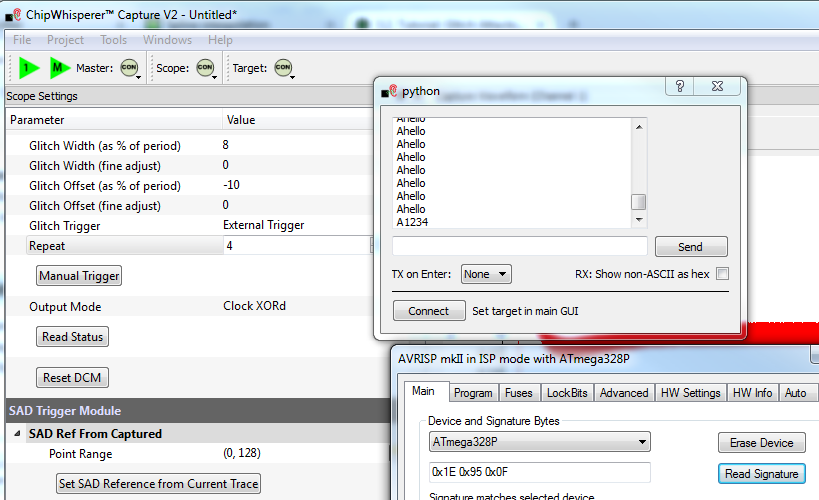Click the terminal output scrollbar thumb

(638, 201)
